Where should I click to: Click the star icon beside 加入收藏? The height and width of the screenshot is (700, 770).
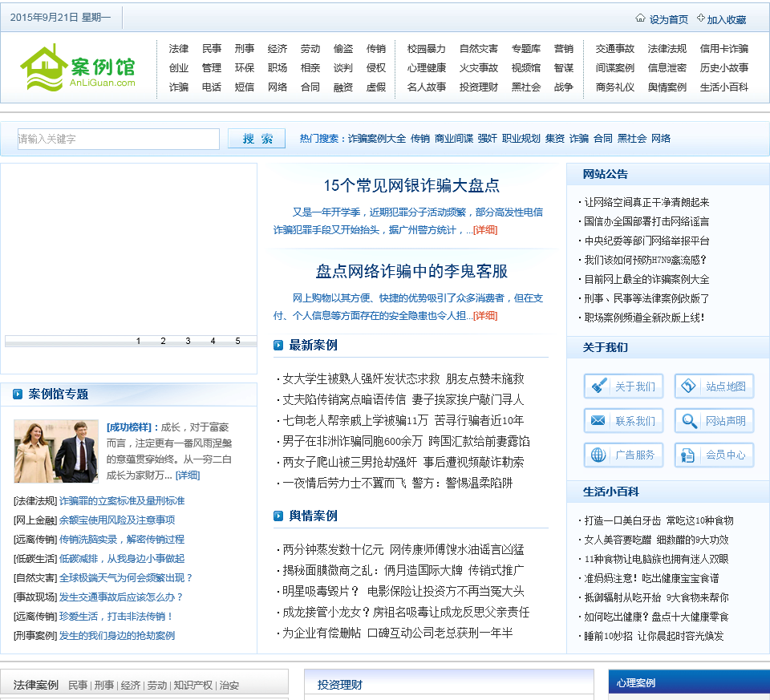[x=701, y=18]
